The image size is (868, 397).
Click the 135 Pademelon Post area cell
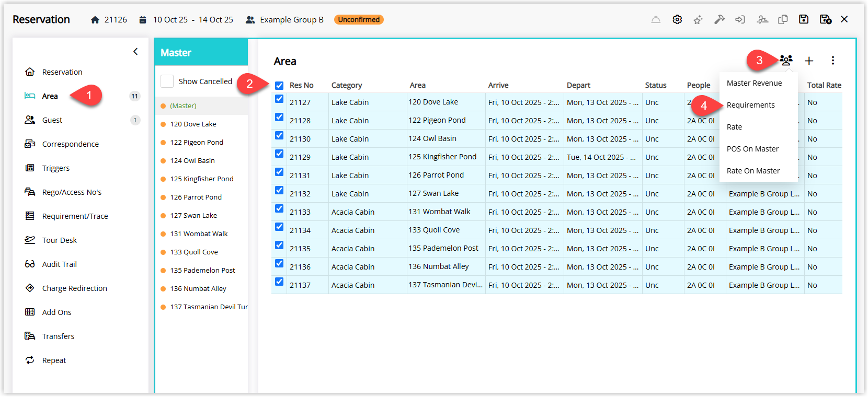[x=446, y=248]
